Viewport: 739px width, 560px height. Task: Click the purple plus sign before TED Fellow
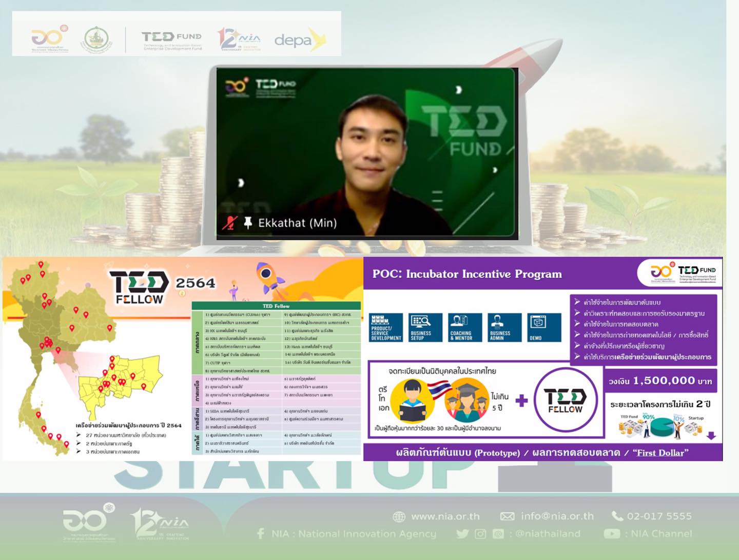(x=521, y=401)
